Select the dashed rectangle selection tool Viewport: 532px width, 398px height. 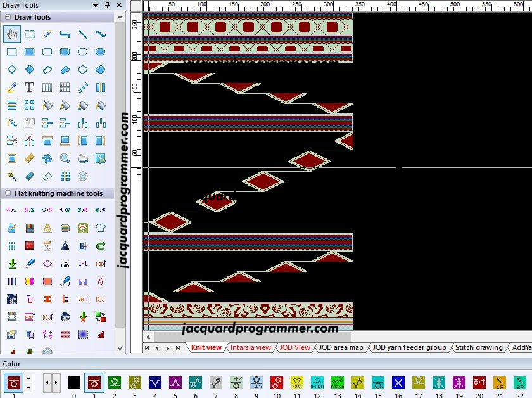(30, 34)
